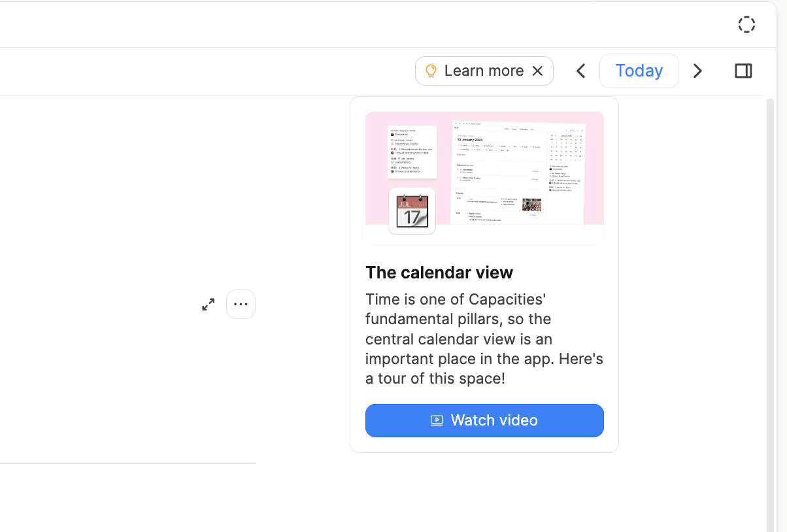787x532 pixels.
Task: Go to next period with right chevron
Action: 697,71
